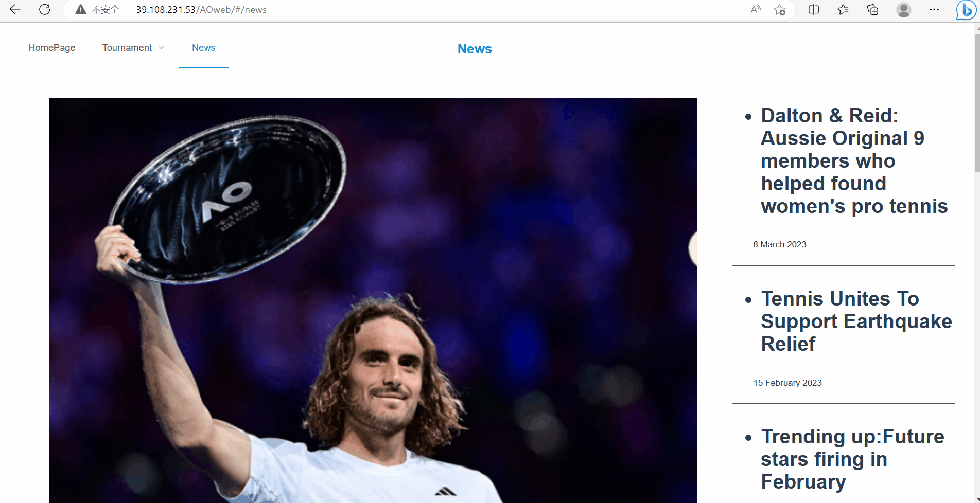Open the split screen icon
Viewport: 980px width, 503px height.
[x=814, y=9]
